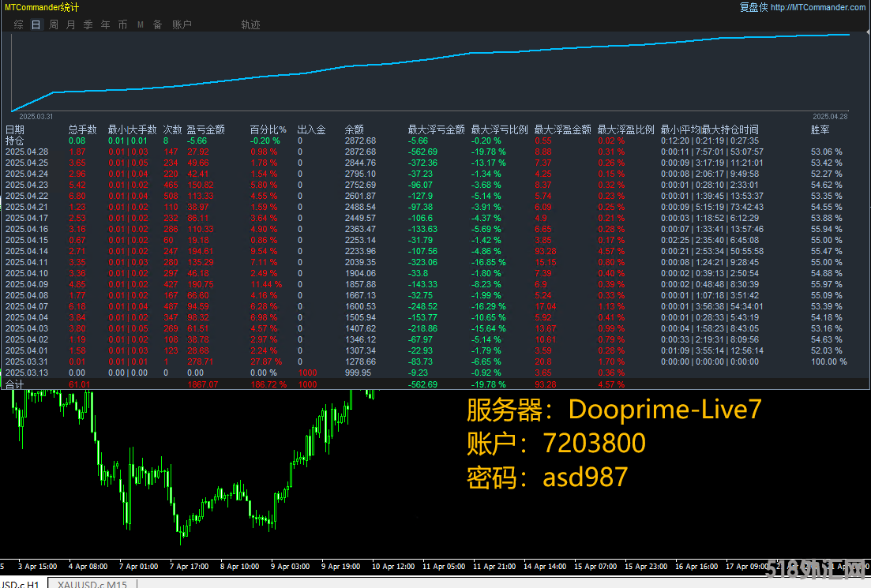Click the -372.36 floating loss cell
The width and height of the screenshot is (871, 588).
coord(422,163)
